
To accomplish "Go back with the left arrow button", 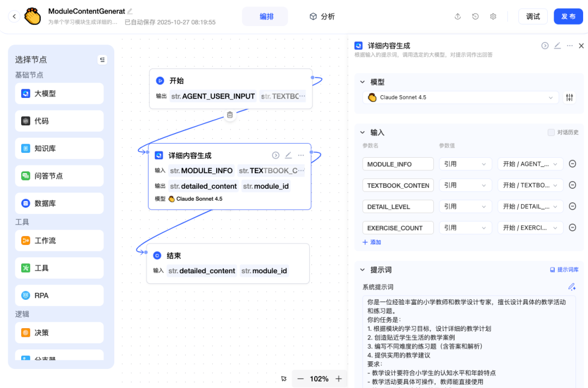I will click(14, 16).
